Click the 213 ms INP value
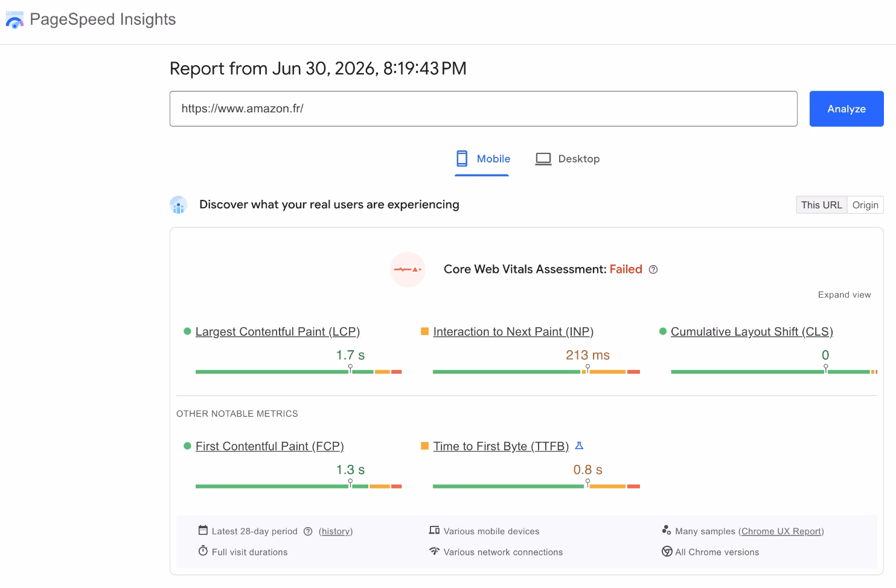 (587, 355)
